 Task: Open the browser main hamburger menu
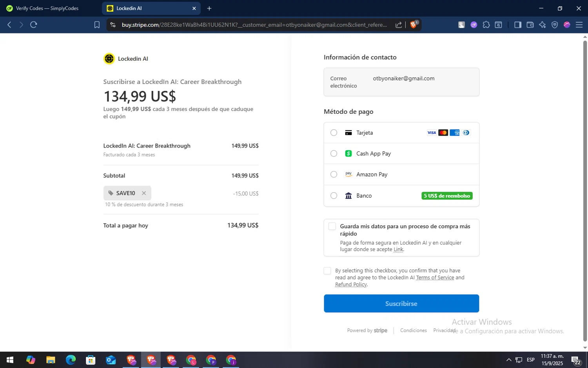[x=579, y=25]
